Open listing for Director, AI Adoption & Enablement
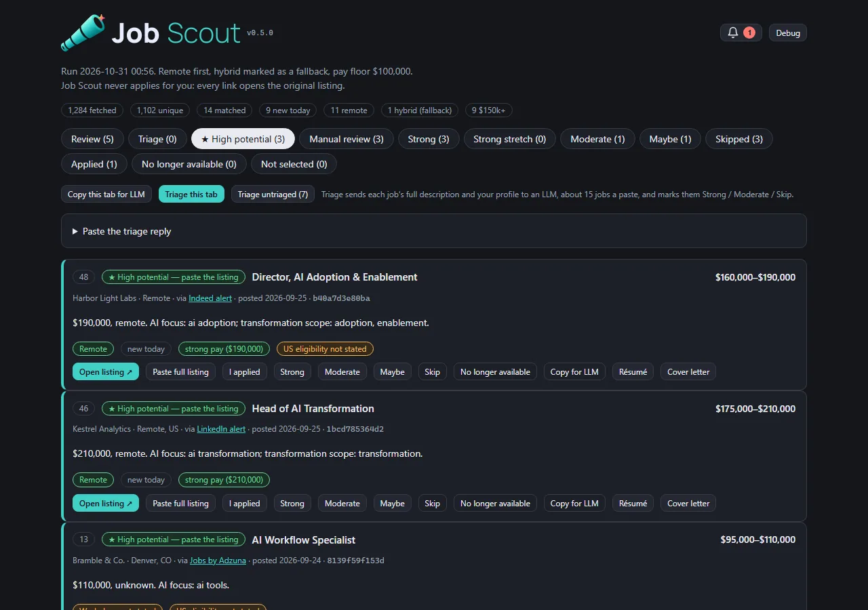The image size is (868, 610). (x=106, y=372)
